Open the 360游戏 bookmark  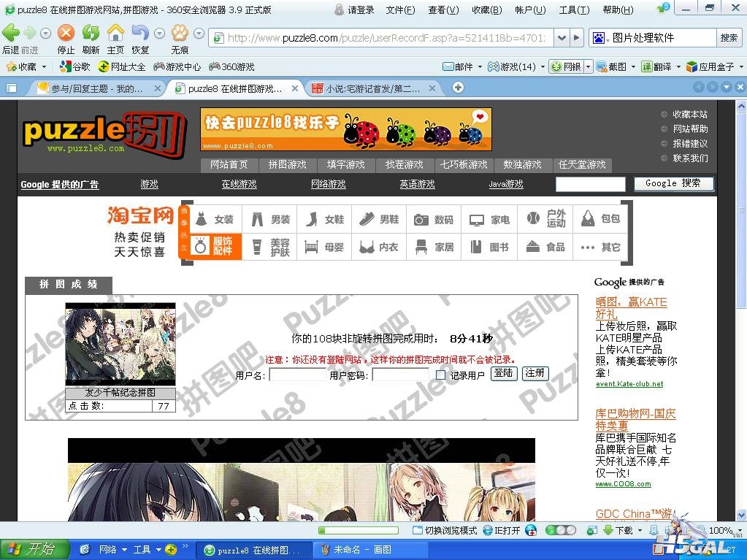click(231, 66)
